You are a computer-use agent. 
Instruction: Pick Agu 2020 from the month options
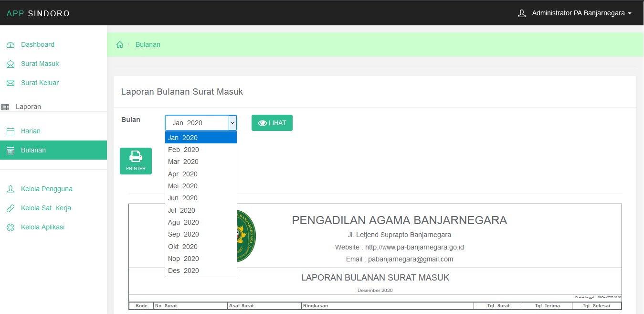pos(183,222)
